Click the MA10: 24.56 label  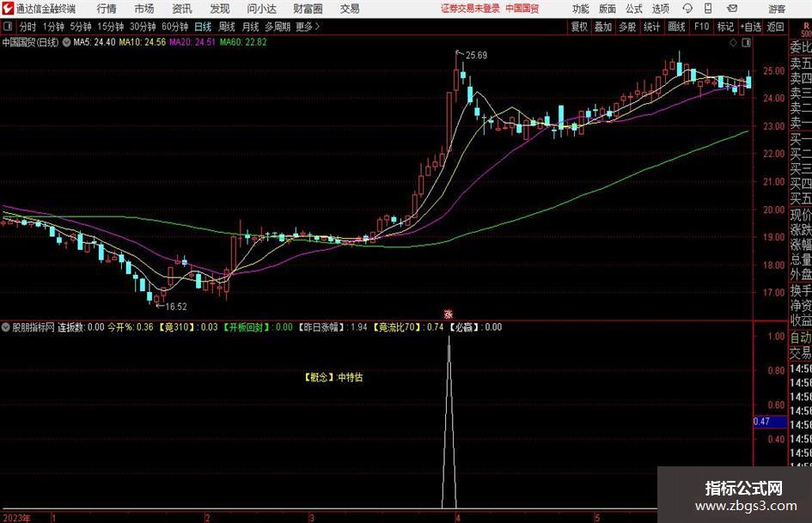(143, 42)
